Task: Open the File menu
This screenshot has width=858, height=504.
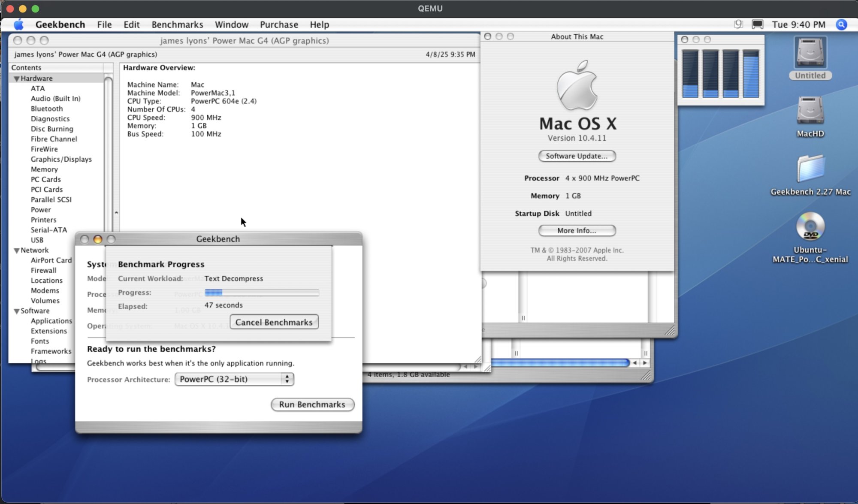Action: click(x=104, y=24)
